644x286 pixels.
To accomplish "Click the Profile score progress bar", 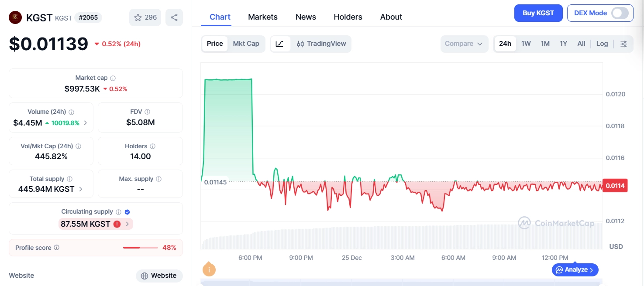I will click(x=140, y=248).
